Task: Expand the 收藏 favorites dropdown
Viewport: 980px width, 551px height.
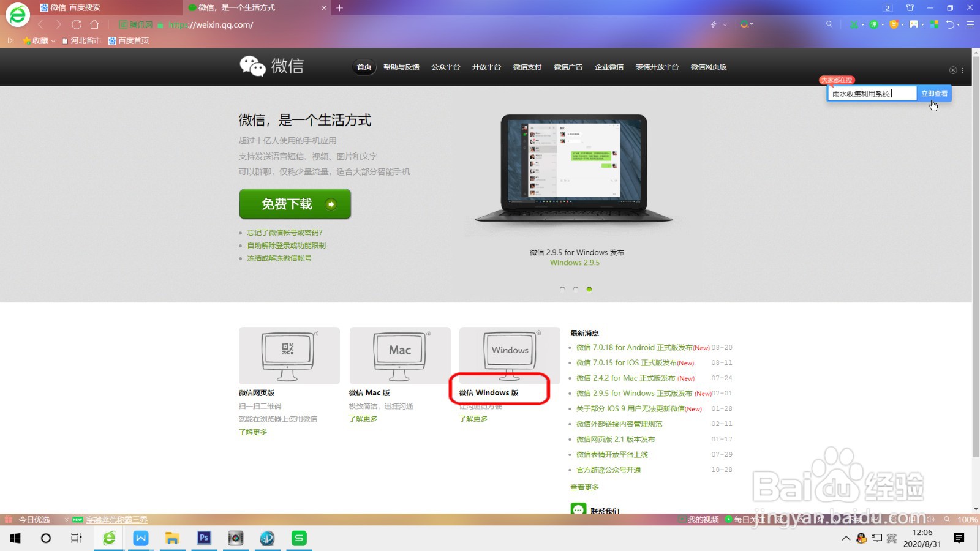Action: point(53,41)
